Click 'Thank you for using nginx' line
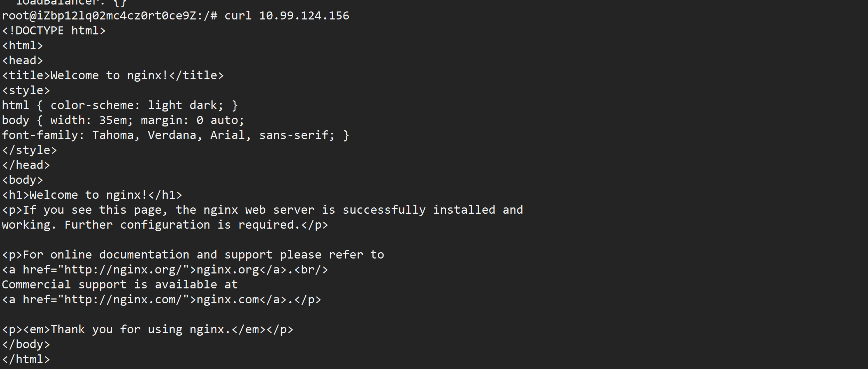This screenshot has height=369, width=868. [x=147, y=329]
